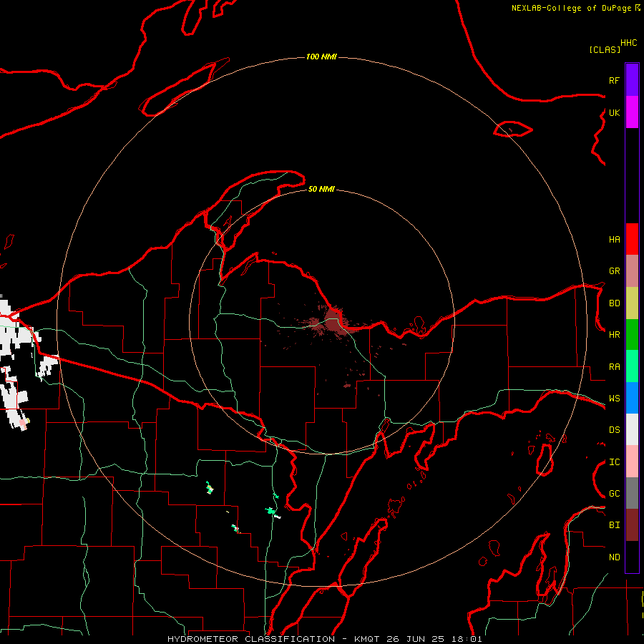The height and width of the screenshot is (644, 644).
Task: Click the 'RF' legend label
Action: coord(614,80)
